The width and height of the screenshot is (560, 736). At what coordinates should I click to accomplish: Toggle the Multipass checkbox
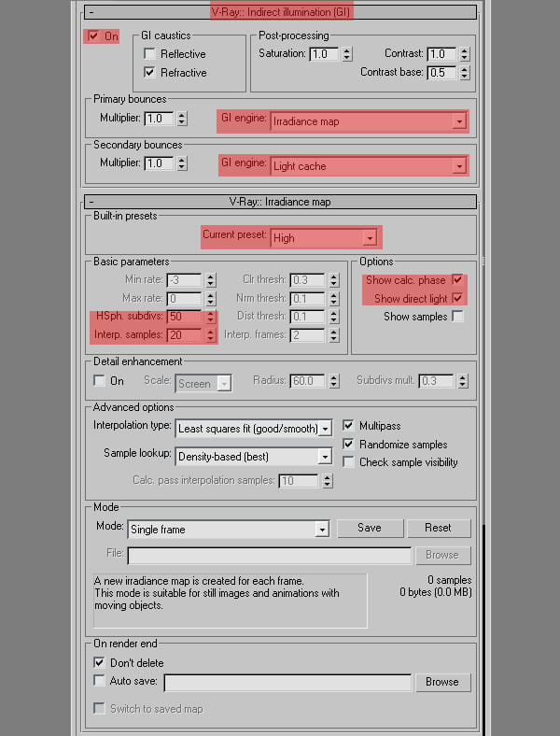(348, 426)
